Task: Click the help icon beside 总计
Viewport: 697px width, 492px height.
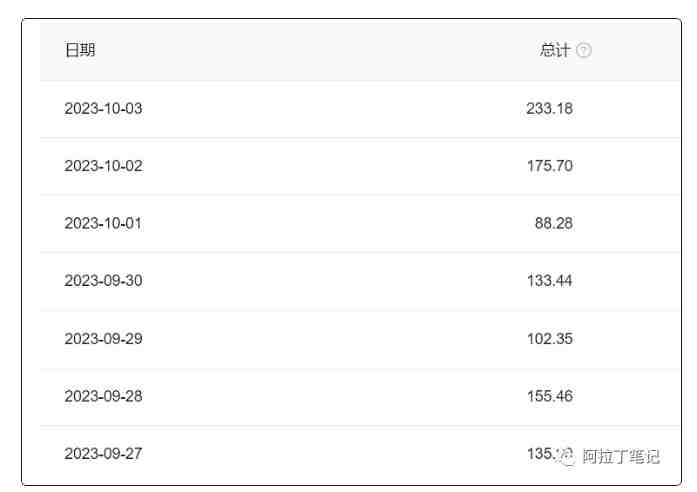Action: click(x=584, y=51)
